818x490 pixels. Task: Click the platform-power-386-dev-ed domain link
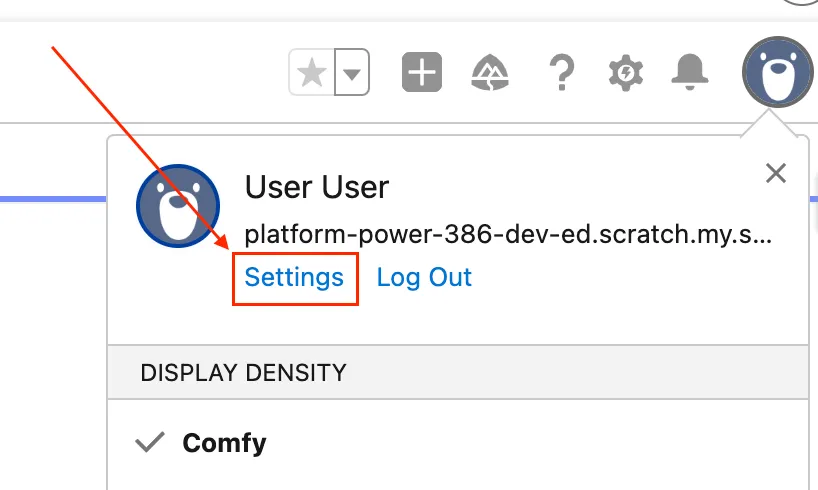click(x=508, y=236)
